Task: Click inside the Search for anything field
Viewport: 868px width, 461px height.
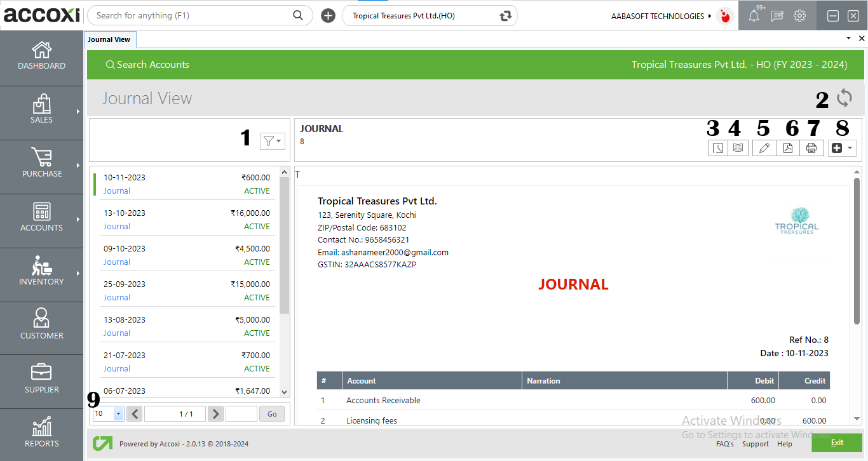Action: point(191,15)
